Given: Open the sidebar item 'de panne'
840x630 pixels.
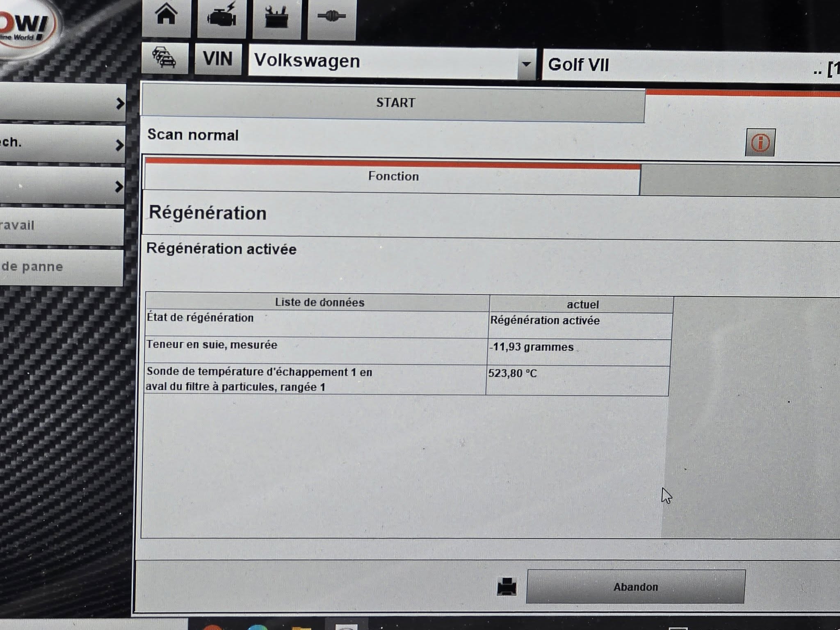Looking at the screenshot, I should (62, 268).
